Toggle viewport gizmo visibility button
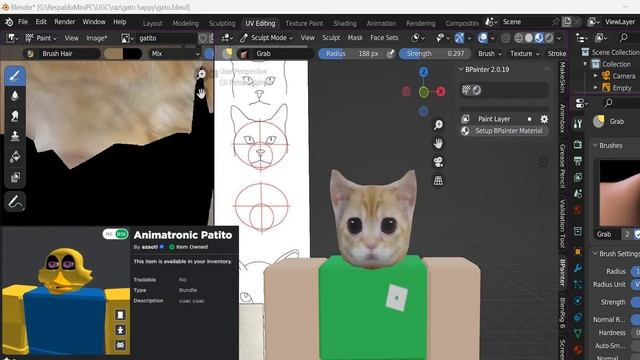640x360 pixels. pos(459,38)
